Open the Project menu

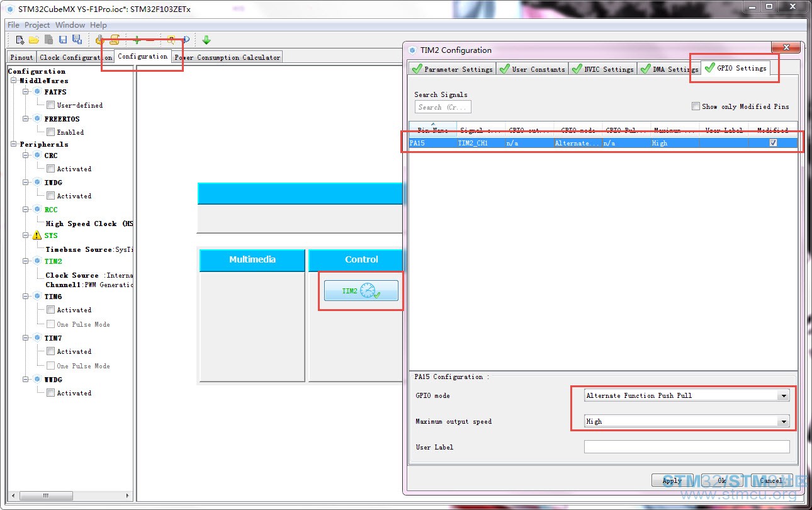pyautogui.click(x=37, y=25)
